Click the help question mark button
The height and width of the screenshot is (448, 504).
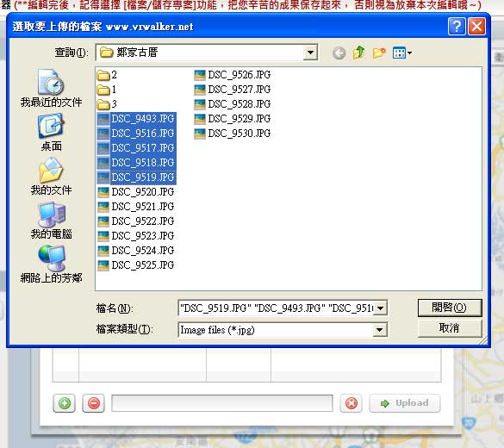[457, 26]
